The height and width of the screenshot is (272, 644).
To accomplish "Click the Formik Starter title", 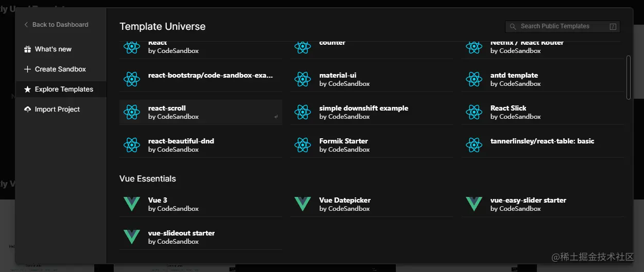I will 343,141.
